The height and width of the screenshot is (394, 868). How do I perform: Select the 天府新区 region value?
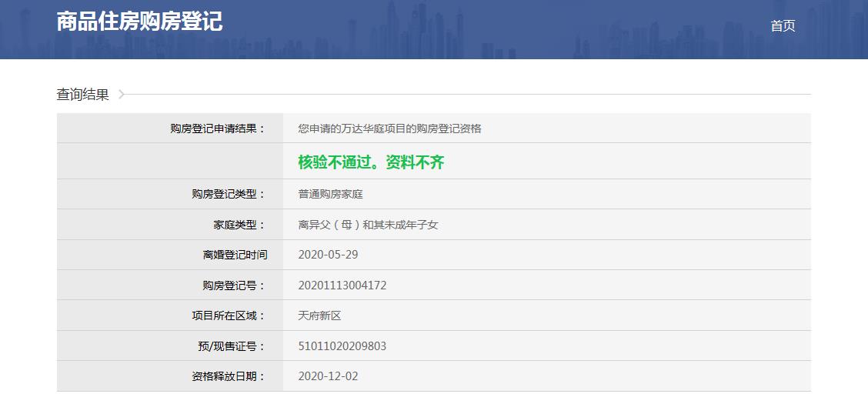(319, 316)
